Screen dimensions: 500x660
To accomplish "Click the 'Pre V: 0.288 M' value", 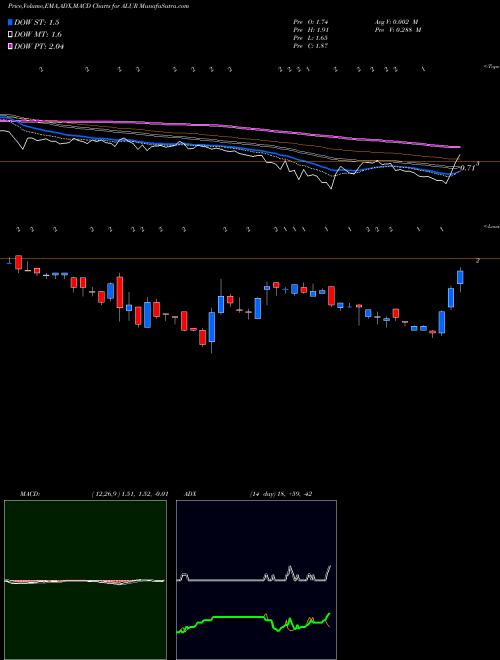I will point(397,30).
